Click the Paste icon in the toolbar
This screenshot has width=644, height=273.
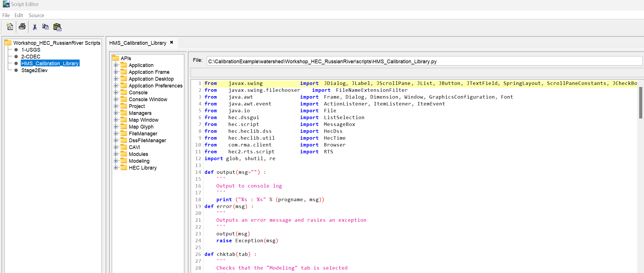tap(57, 27)
